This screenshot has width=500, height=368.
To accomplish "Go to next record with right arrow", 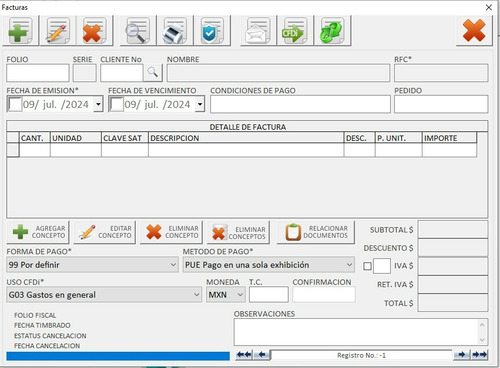I will [461, 355].
